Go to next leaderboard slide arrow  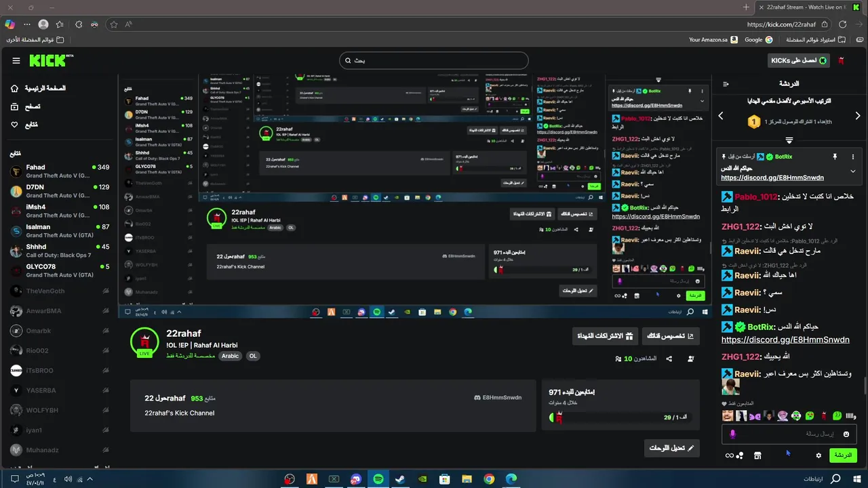click(x=858, y=116)
